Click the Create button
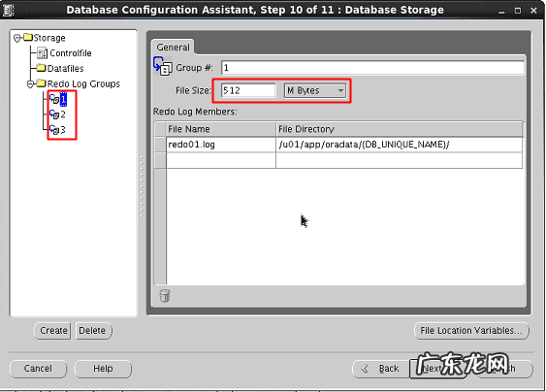 tap(52, 330)
